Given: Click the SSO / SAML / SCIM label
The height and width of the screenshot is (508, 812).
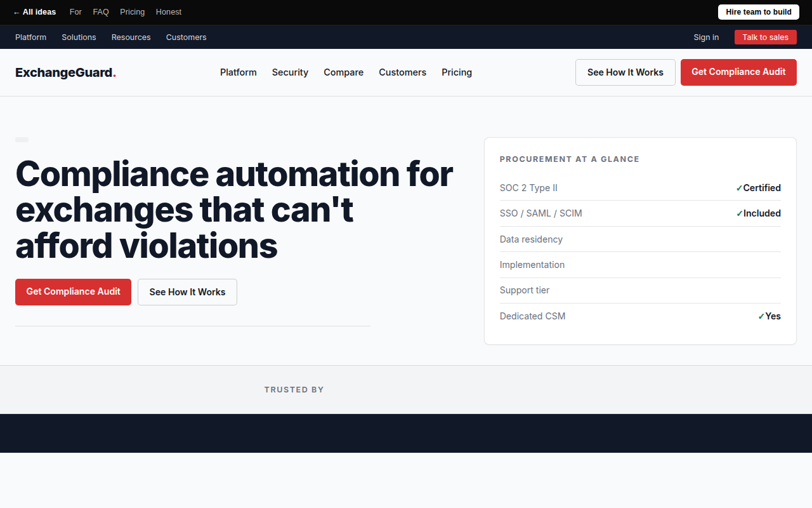Looking at the screenshot, I should click(541, 213).
